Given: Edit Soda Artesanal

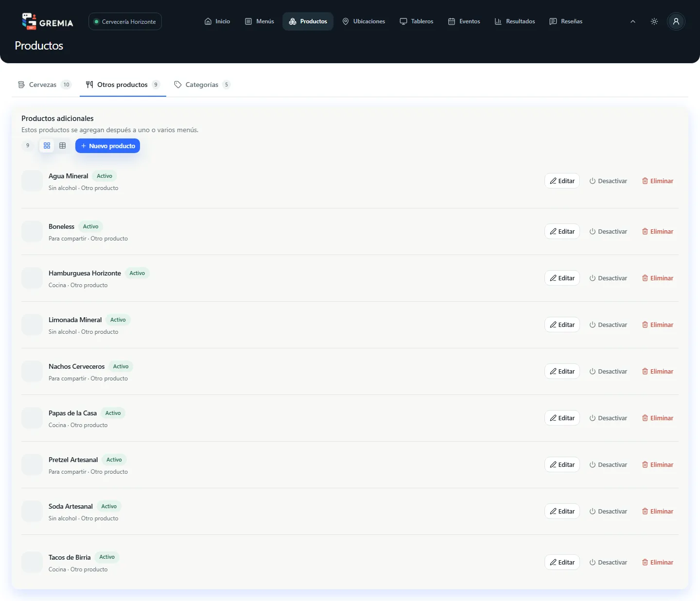Looking at the screenshot, I should tap(562, 511).
